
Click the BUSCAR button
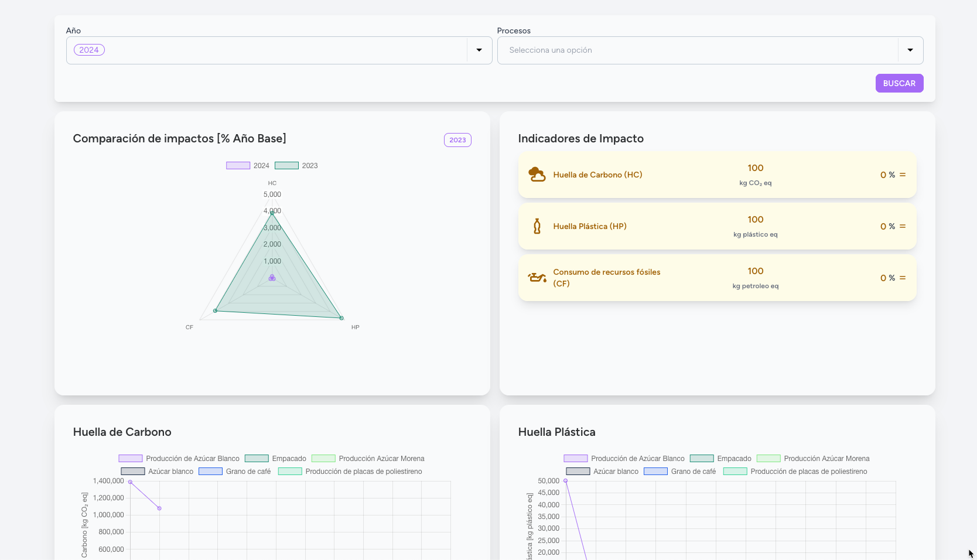coord(899,83)
